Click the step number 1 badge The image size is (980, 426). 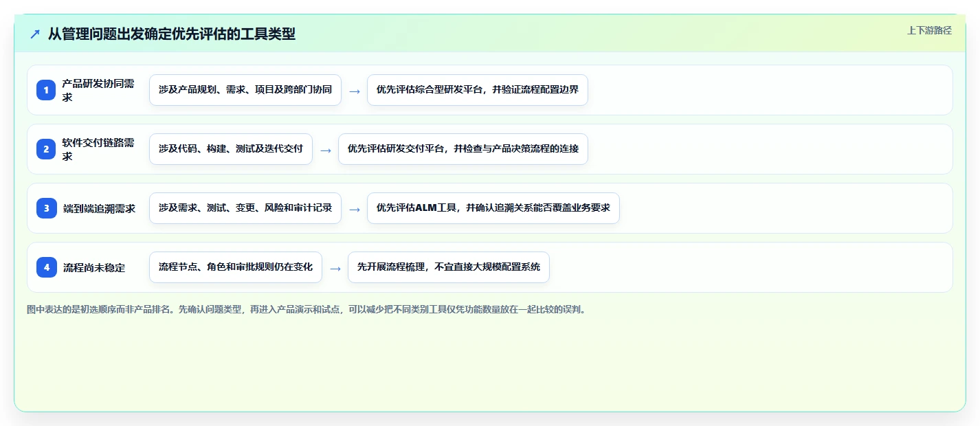[46, 90]
